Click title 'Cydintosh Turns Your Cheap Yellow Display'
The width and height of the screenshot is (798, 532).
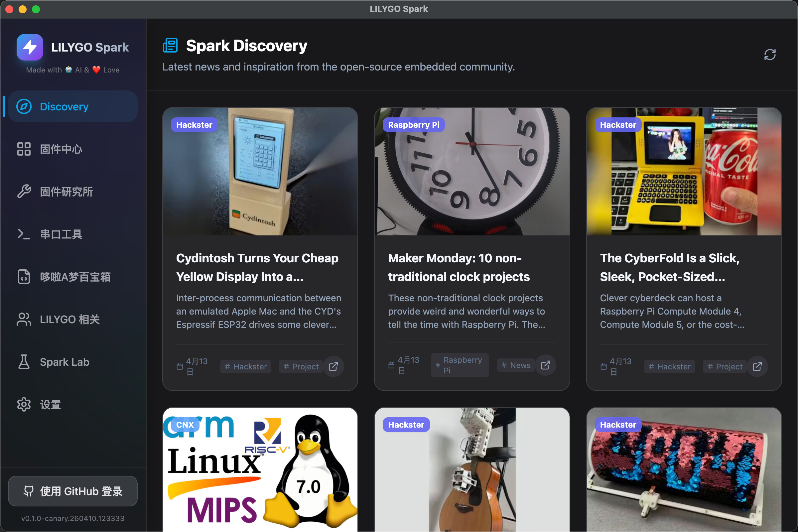tap(257, 267)
